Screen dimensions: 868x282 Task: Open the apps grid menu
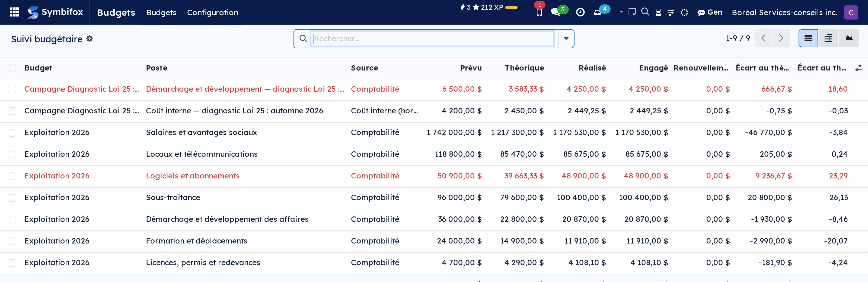(14, 12)
